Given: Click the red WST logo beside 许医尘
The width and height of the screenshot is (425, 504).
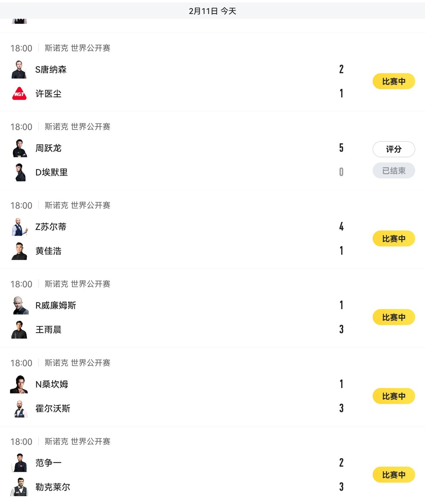Looking at the screenshot, I should coord(19,94).
